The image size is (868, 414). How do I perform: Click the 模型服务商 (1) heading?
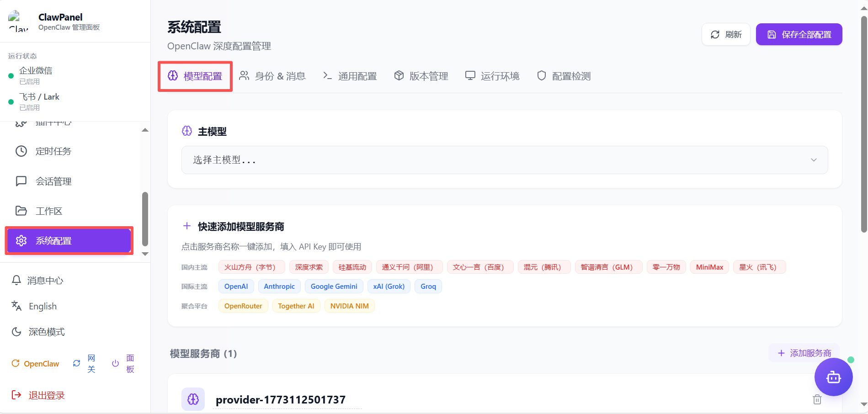pos(203,354)
